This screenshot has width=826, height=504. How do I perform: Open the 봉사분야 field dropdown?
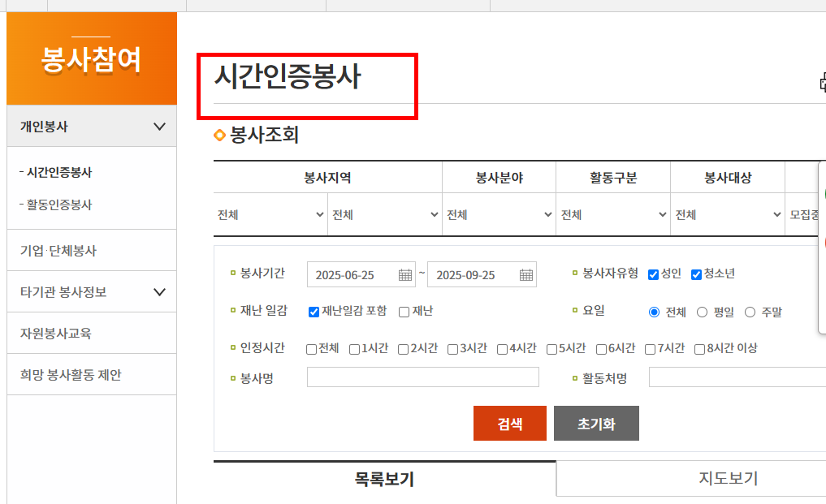point(497,213)
